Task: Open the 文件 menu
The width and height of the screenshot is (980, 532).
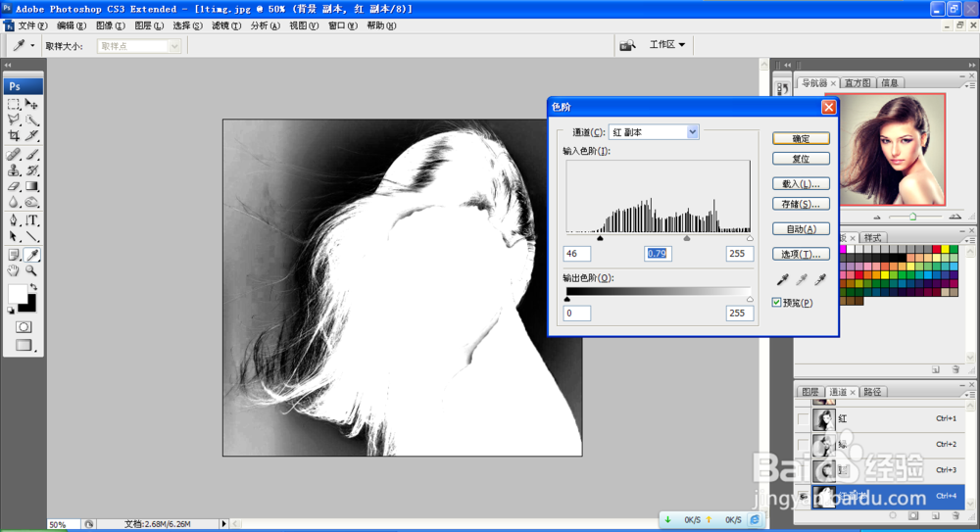Action: pyautogui.click(x=32, y=25)
